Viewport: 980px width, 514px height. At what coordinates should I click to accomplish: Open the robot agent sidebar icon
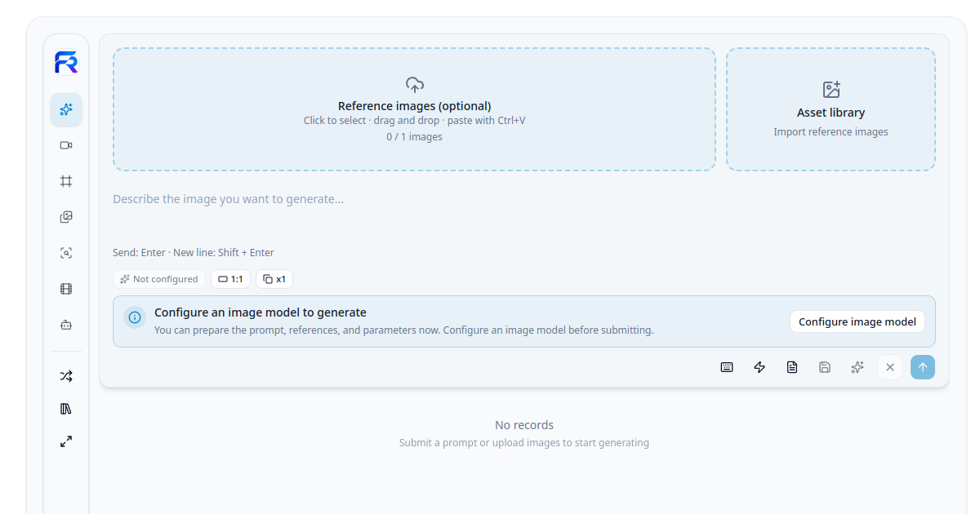point(66,325)
